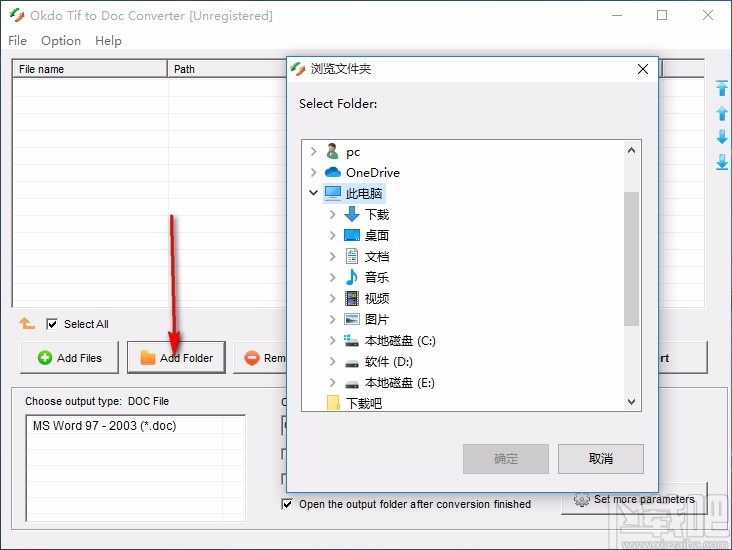Collapse the 此电脑 tree node

pos(313,193)
